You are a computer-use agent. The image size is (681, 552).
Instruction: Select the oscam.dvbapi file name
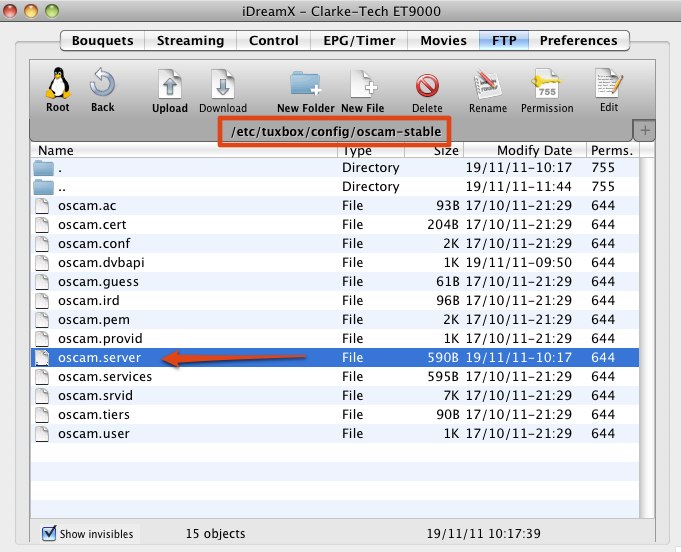(x=101, y=263)
